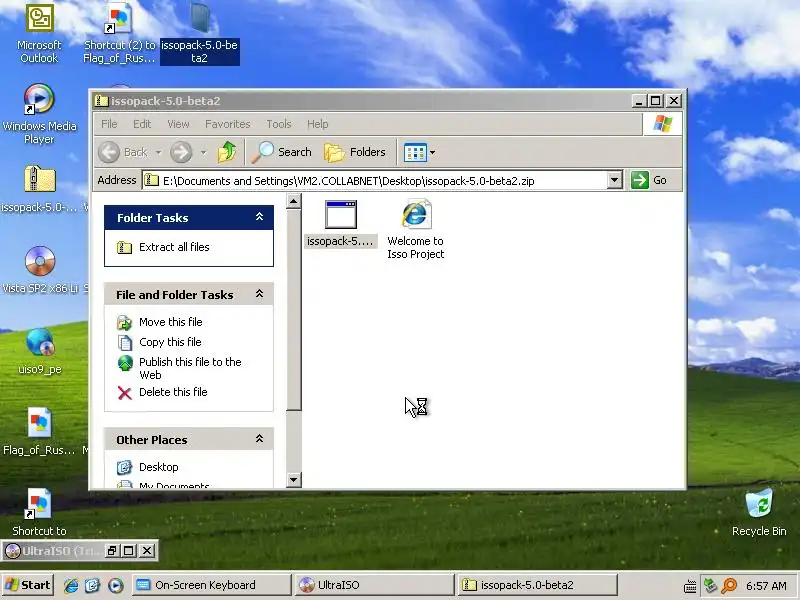Open the Views icon menu
The height and width of the screenshot is (600, 800).
pyautogui.click(x=419, y=152)
